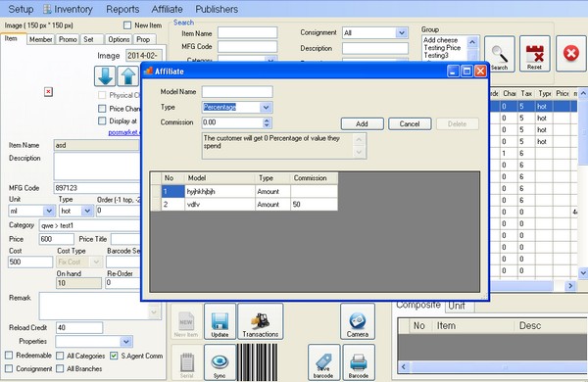Open Transactions forklift button
The height and width of the screenshot is (382, 588).
pyautogui.click(x=261, y=321)
